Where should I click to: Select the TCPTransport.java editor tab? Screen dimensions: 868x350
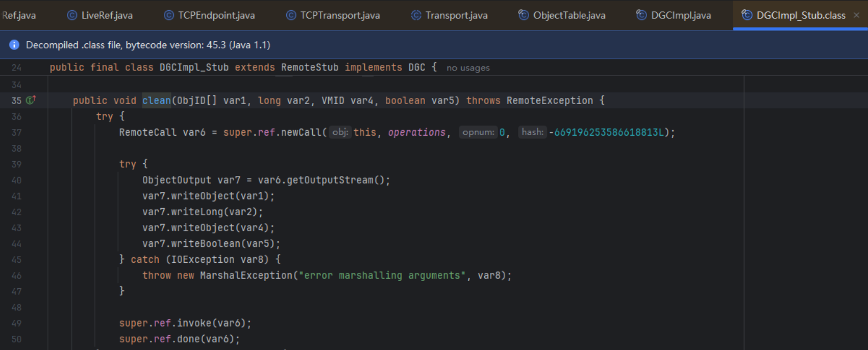[x=339, y=15]
